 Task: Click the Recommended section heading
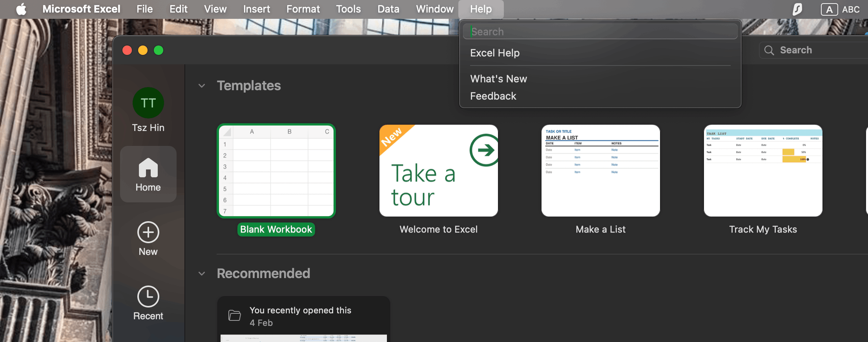coord(264,273)
